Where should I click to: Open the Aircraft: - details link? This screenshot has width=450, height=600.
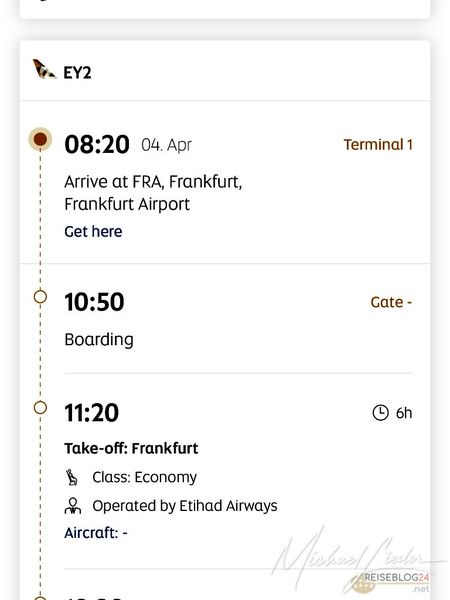click(96, 533)
